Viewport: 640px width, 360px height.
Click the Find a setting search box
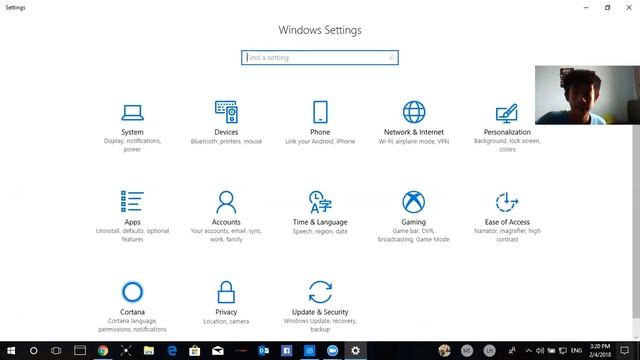(320, 58)
